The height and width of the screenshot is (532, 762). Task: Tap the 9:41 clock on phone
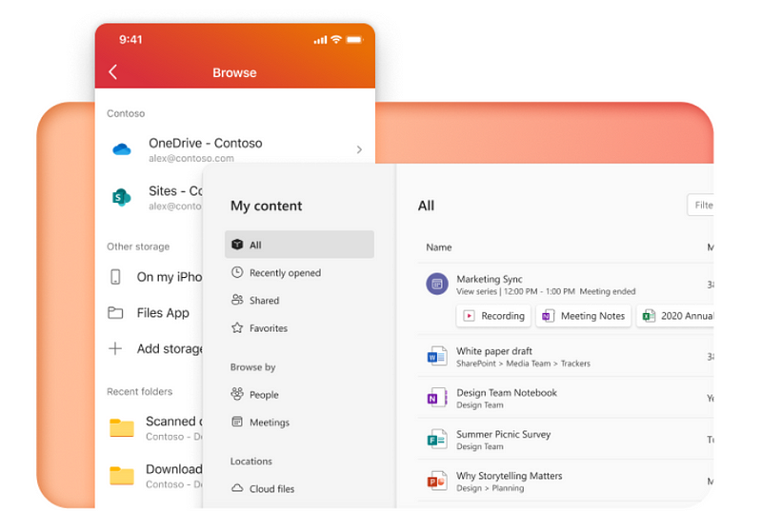click(130, 39)
